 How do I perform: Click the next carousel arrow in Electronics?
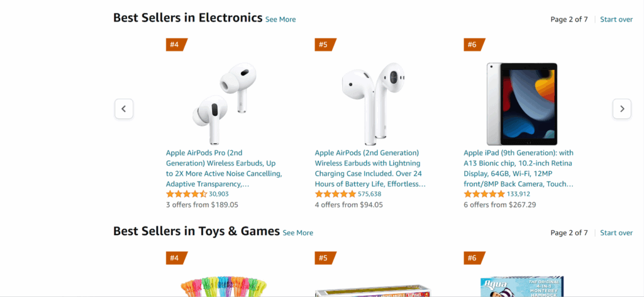click(622, 109)
